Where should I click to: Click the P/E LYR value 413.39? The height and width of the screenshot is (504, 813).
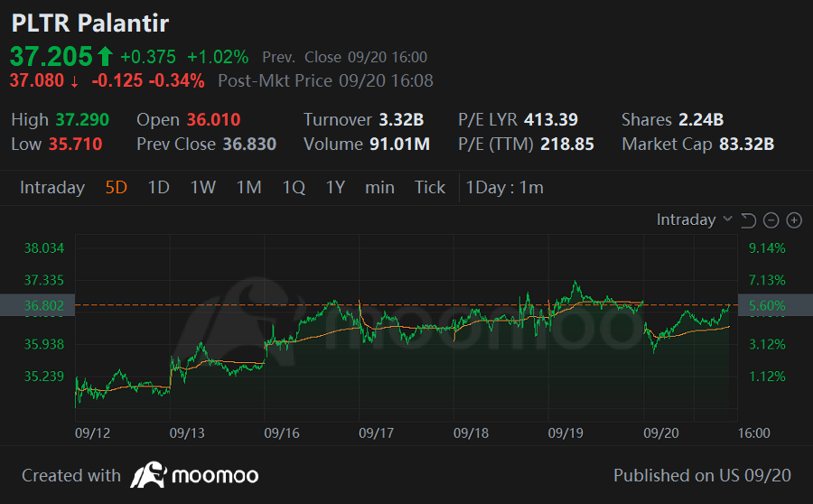tap(551, 120)
